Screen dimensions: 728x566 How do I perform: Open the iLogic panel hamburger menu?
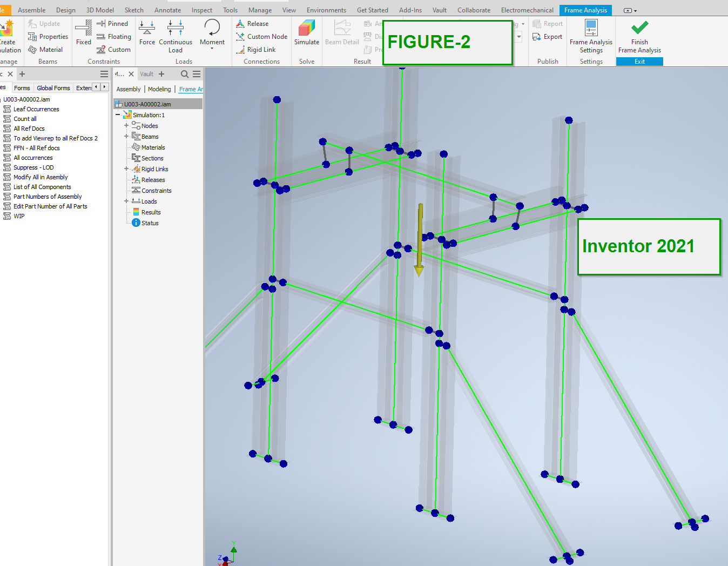click(x=104, y=74)
